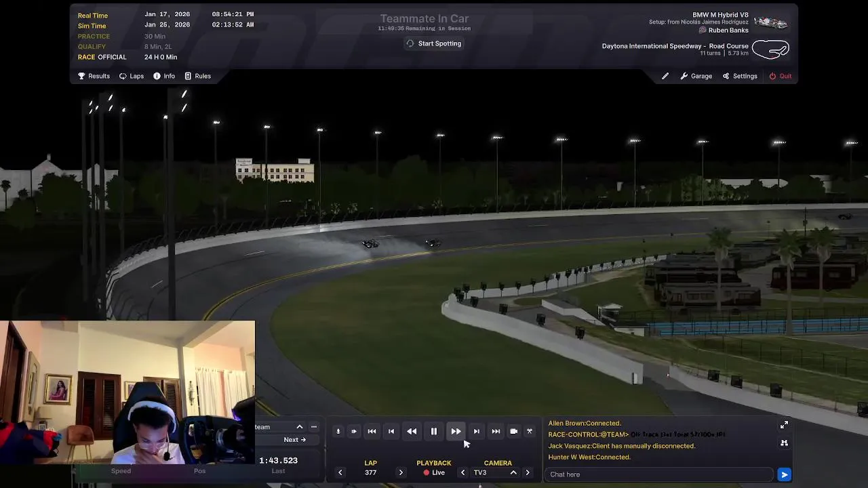Click the Chat here input field
The image size is (868, 488).
[658, 474]
